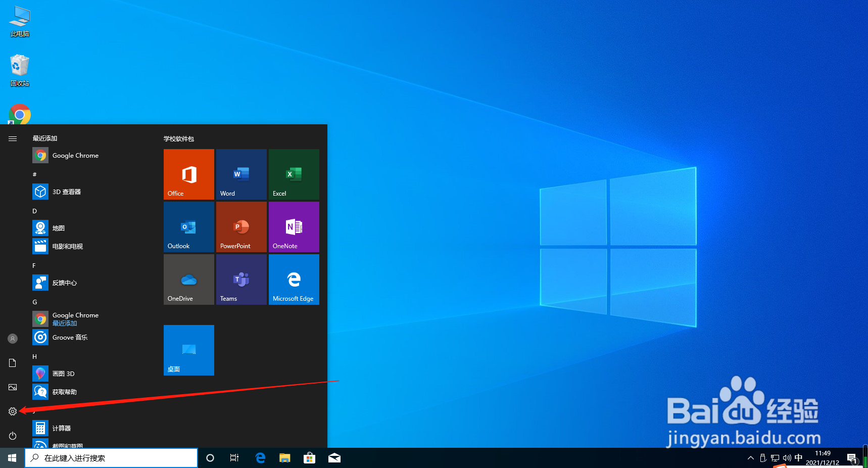This screenshot has width=868, height=468.
Task: Open the Microsoft Edge tile
Action: [294, 279]
